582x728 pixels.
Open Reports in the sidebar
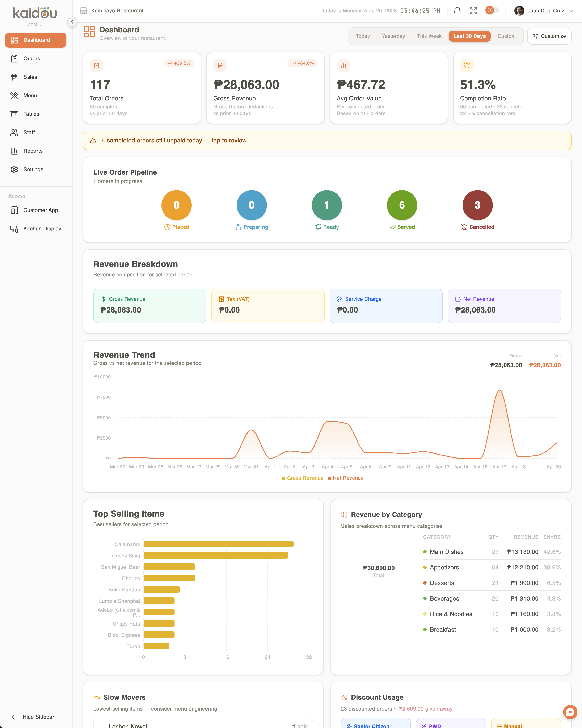click(33, 151)
